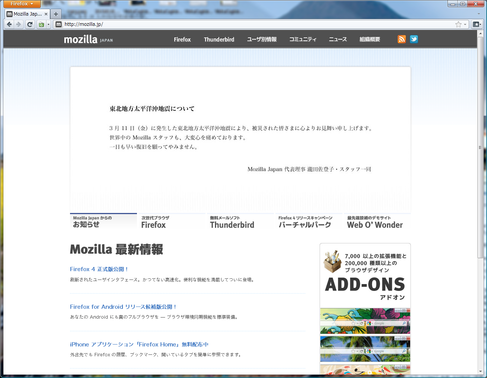Open Thunderbird in the site navigation
This screenshot has width=487, height=378.
[x=219, y=39]
